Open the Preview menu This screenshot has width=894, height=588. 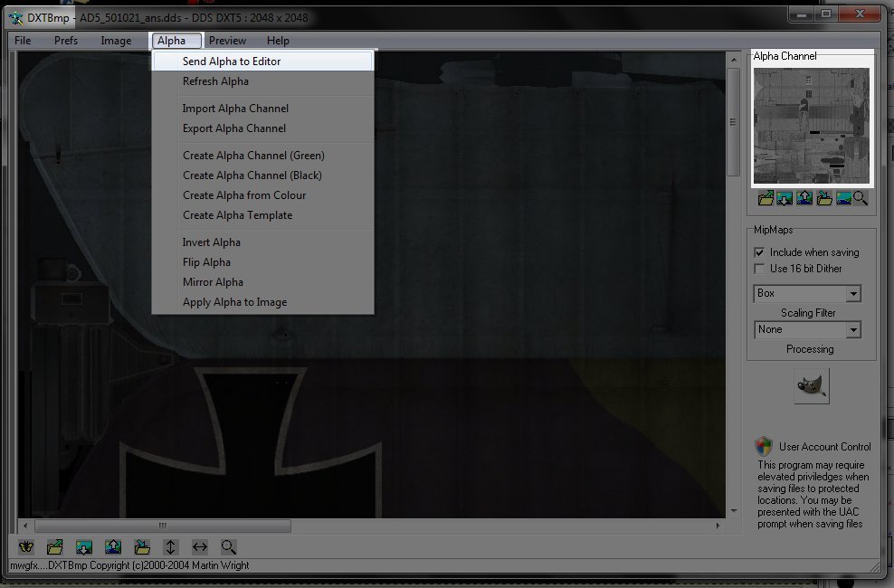tap(227, 41)
